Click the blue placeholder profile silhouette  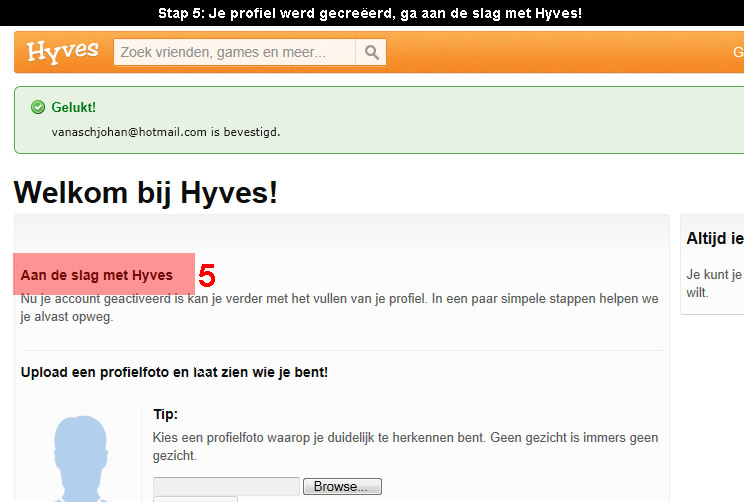pos(81,458)
